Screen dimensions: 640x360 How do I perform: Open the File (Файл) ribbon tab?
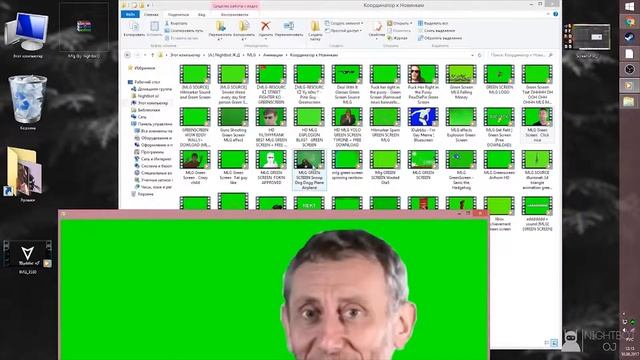click(x=130, y=14)
